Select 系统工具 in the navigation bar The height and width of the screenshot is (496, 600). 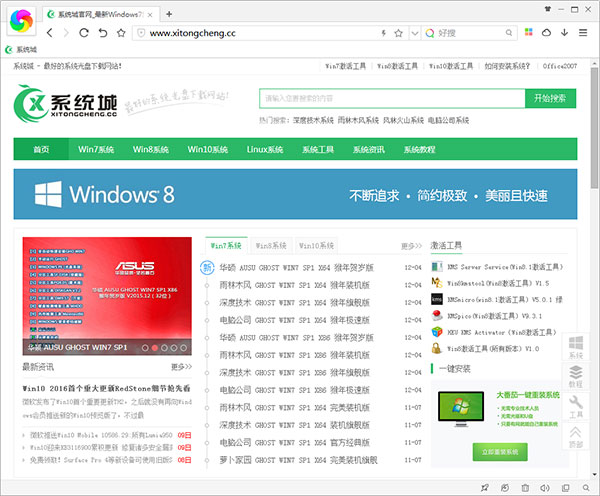click(318, 149)
